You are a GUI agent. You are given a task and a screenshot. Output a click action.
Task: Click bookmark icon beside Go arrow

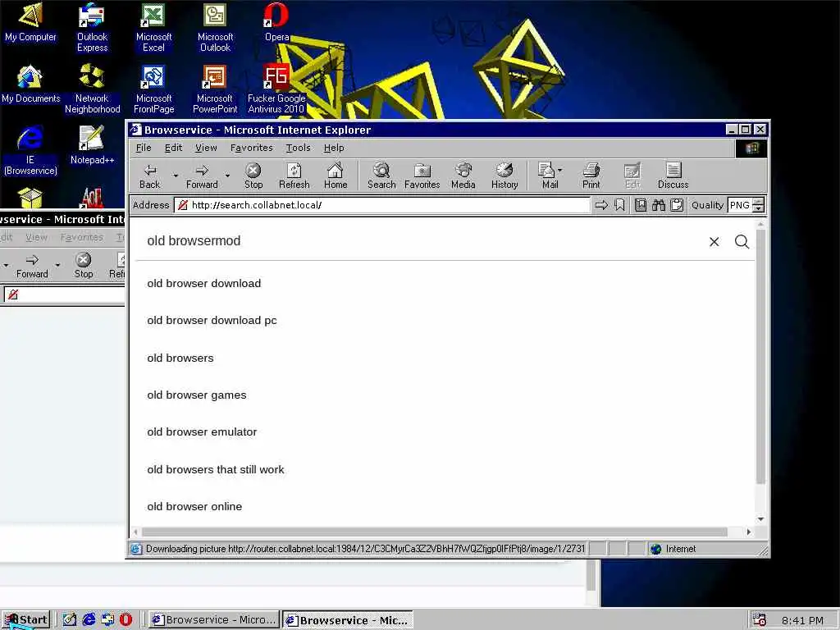point(620,205)
